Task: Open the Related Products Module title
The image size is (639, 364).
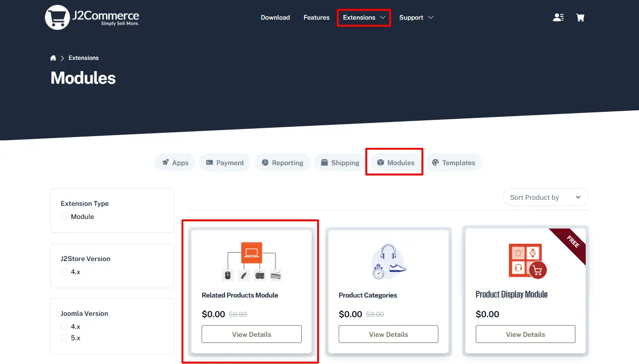Action: pyautogui.click(x=240, y=295)
